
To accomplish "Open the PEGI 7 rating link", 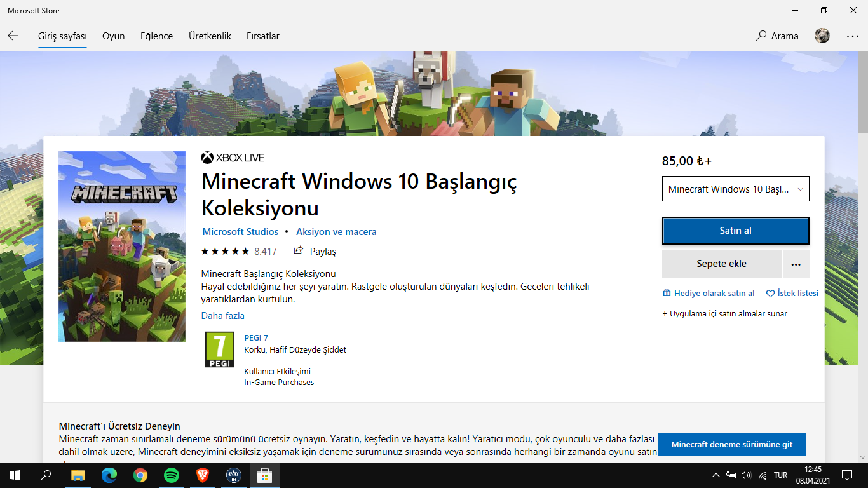I will point(256,337).
